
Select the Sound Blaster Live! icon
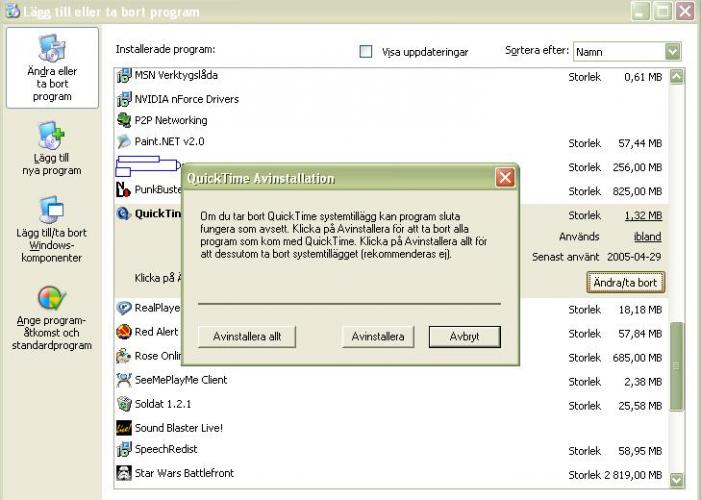[124, 428]
